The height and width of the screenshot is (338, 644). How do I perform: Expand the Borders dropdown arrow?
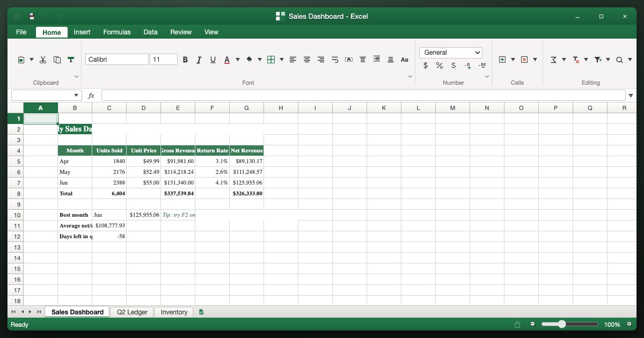point(282,60)
